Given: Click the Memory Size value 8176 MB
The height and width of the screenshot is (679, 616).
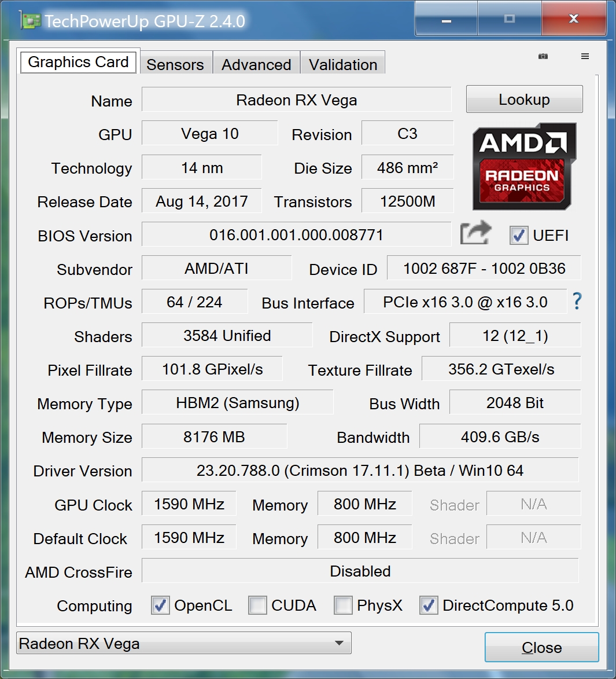Looking at the screenshot, I should [x=214, y=436].
